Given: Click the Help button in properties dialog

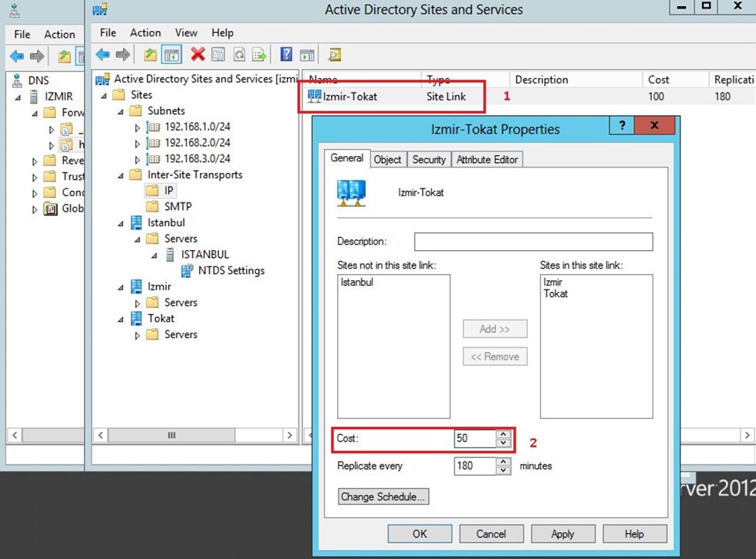Looking at the screenshot, I should tap(634, 534).
